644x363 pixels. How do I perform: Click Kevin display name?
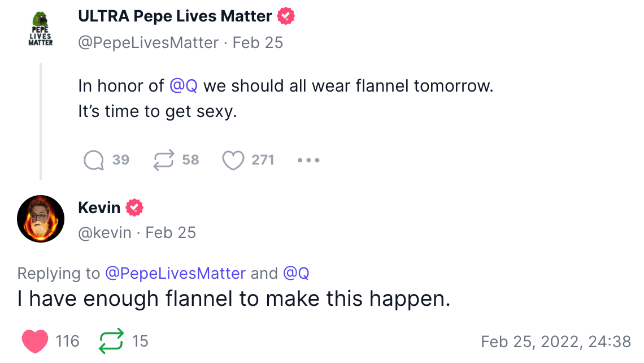click(99, 208)
